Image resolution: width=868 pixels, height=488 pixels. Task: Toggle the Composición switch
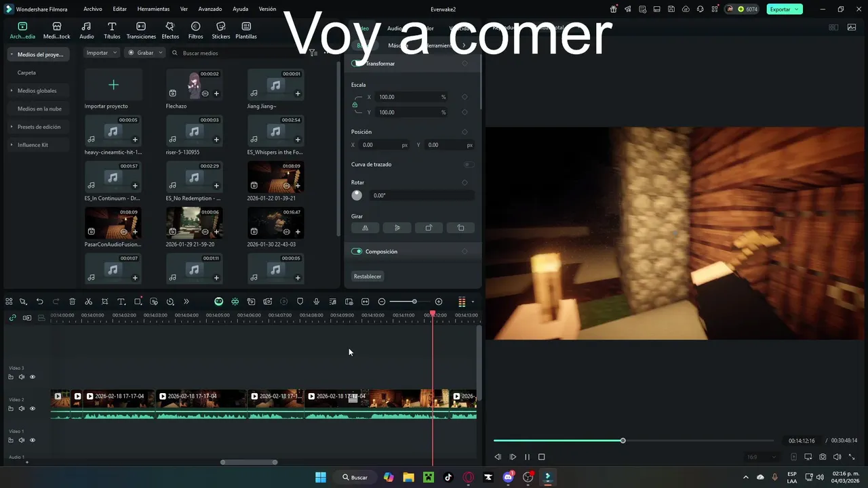point(357,251)
